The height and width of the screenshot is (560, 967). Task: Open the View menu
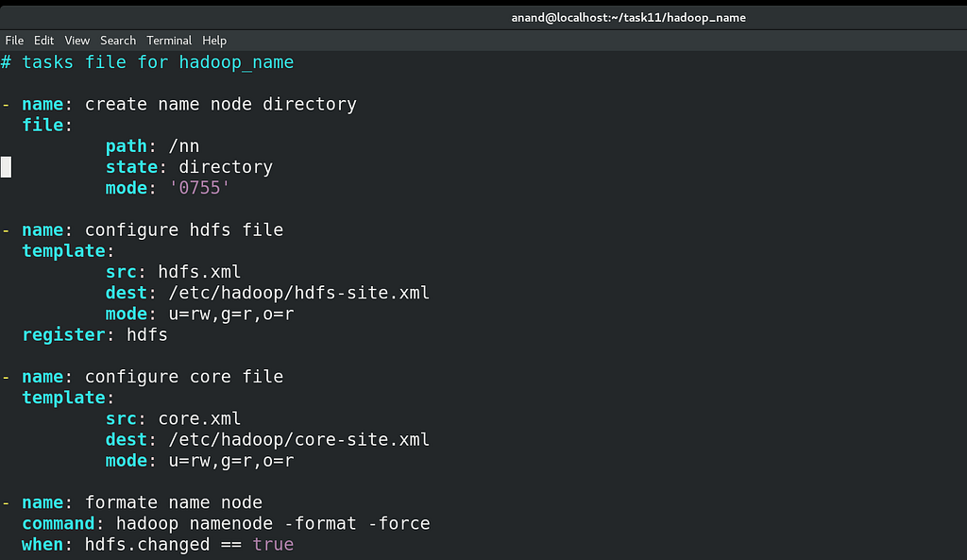77,41
